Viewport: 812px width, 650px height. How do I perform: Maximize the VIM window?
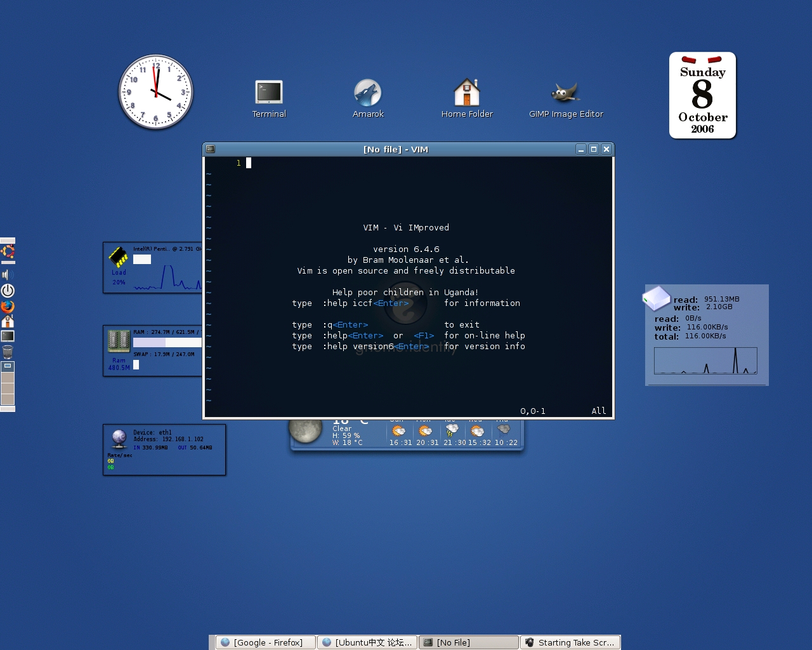(x=594, y=149)
